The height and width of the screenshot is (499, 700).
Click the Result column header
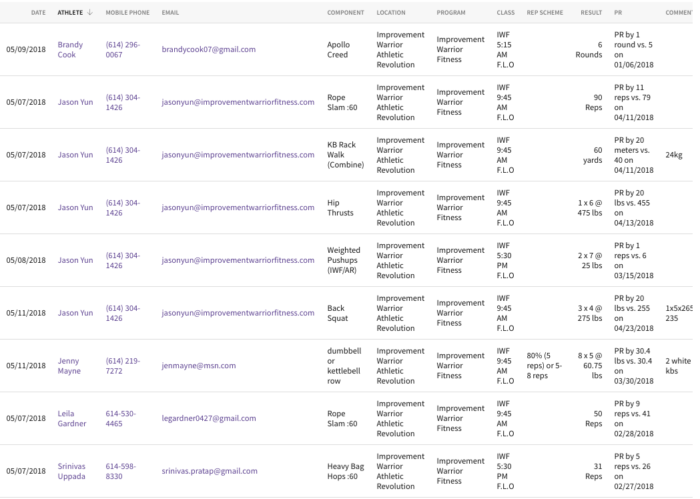pyautogui.click(x=592, y=12)
